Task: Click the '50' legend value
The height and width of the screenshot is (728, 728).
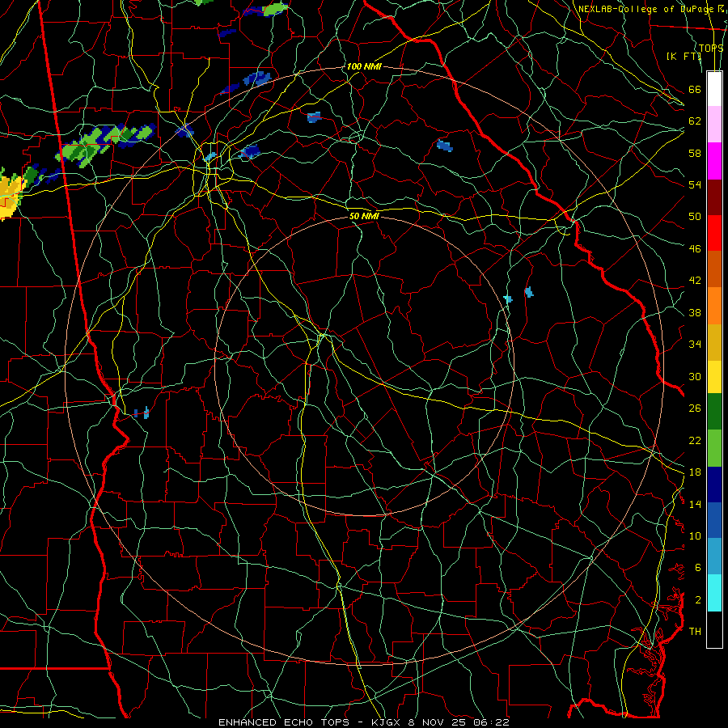Action: click(695, 217)
